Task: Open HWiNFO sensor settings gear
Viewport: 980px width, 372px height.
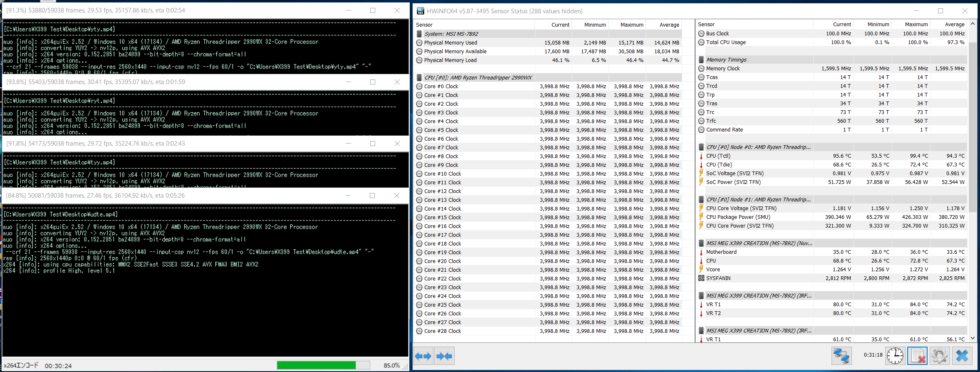Action: click(x=940, y=356)
